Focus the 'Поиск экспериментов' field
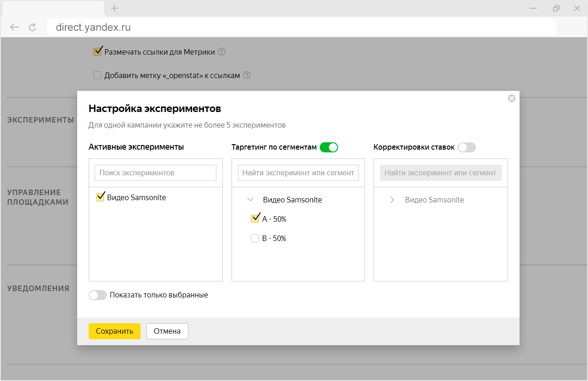The width and height of the screenshot is (588, 381). coord(155,173)
